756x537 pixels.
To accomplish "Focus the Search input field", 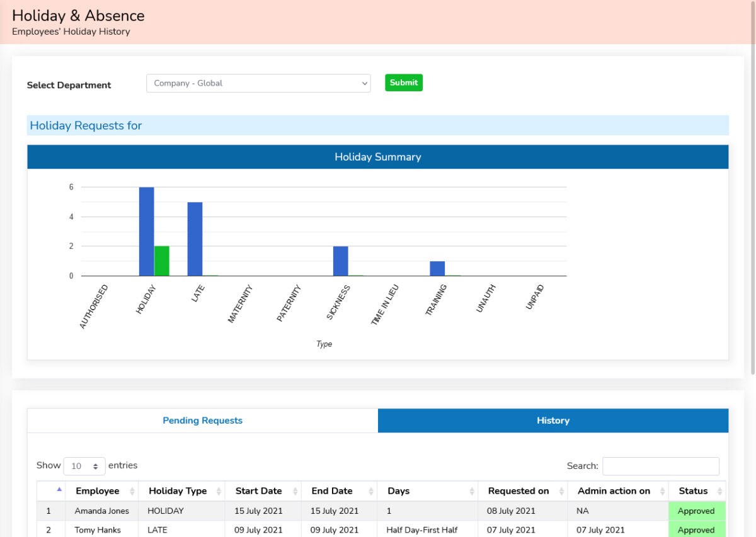I will [x=661, y=466].
